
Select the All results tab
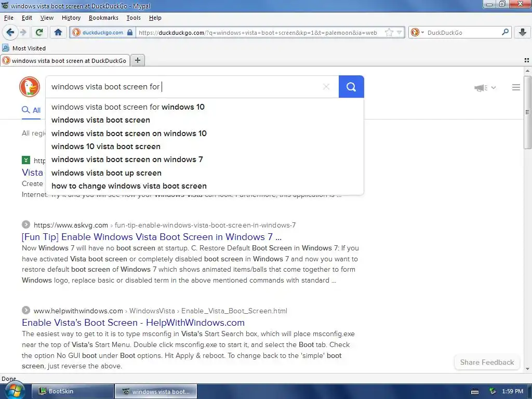[x=31, y=110]
